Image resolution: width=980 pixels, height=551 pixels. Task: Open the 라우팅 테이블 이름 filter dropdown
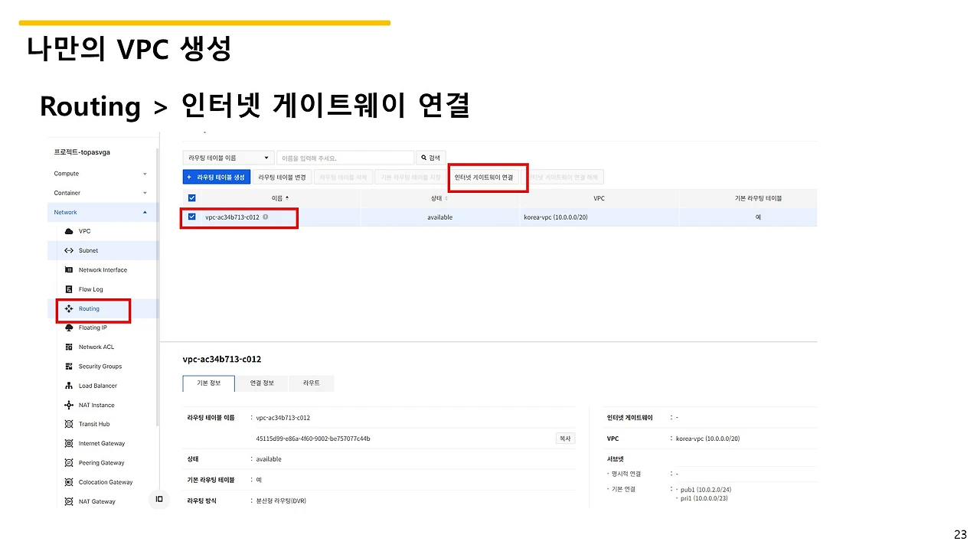pos(227,157)
